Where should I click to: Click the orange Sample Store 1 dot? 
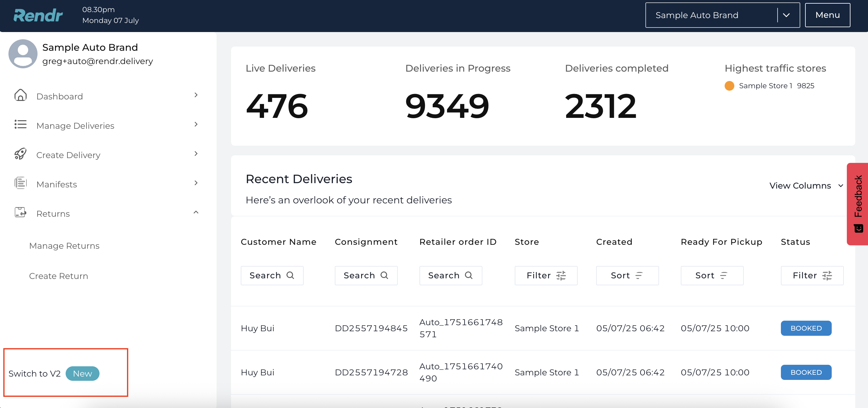tap(729, 86)
